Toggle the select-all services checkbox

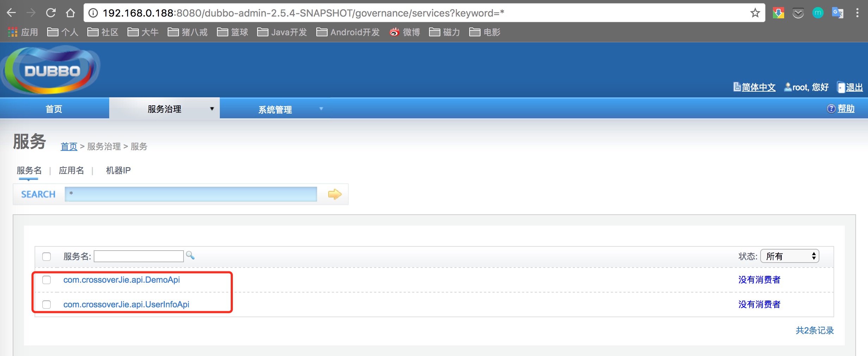point(46,256)
